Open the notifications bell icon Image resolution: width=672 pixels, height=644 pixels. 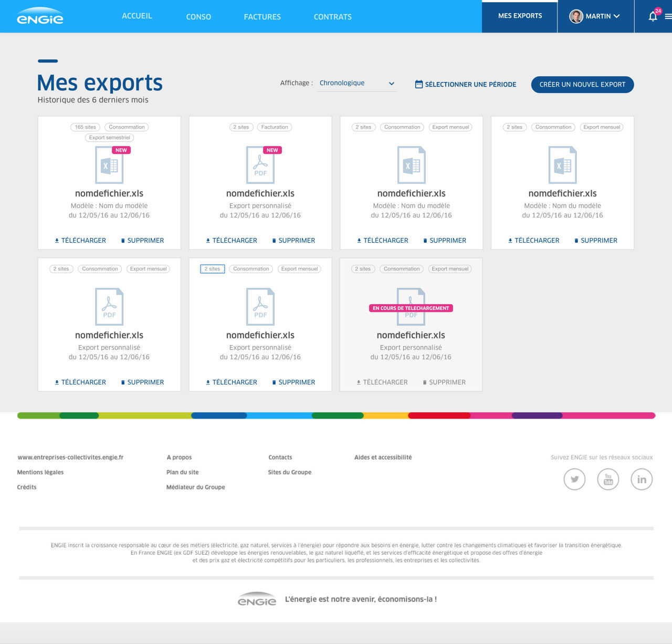(x=653, y=16)
